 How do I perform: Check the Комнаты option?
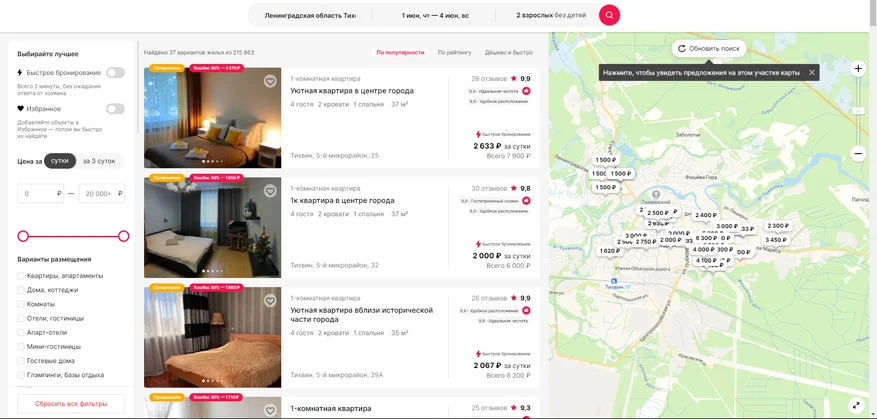pyautogui.click(x=21, y=304)
